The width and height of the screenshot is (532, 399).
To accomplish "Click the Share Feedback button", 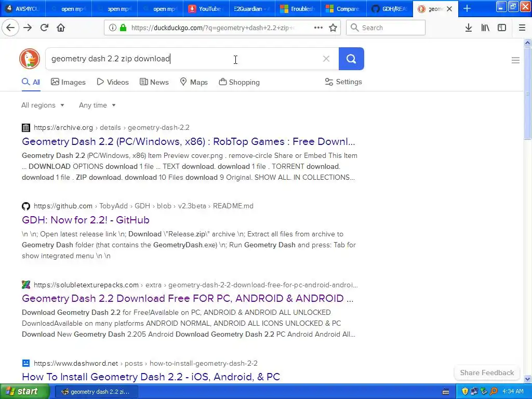I will (x=487, y=373).
